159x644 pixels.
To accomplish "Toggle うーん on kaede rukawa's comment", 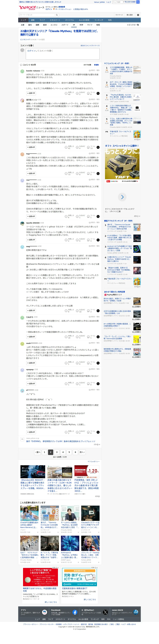I will [91, 94].
